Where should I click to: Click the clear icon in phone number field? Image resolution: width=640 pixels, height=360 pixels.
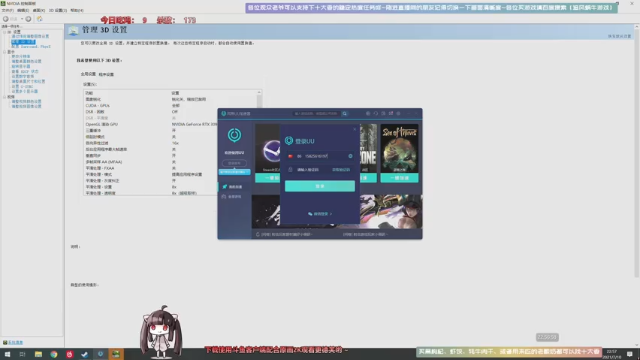[x=350, y=156]
